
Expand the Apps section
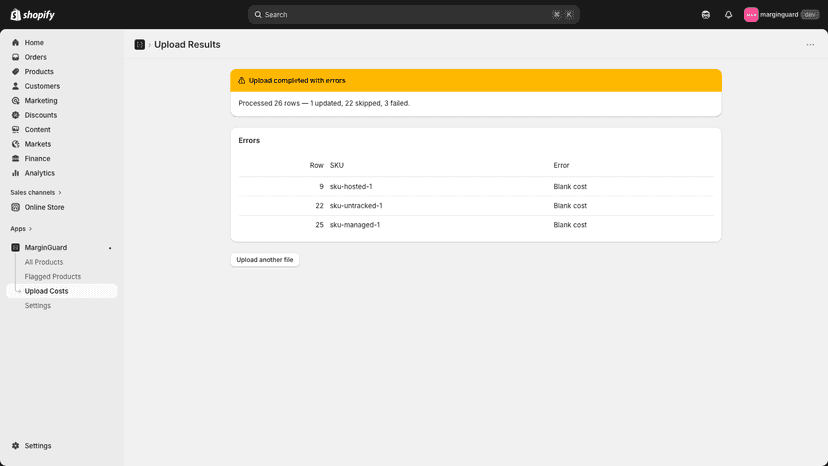click(21, 229)
